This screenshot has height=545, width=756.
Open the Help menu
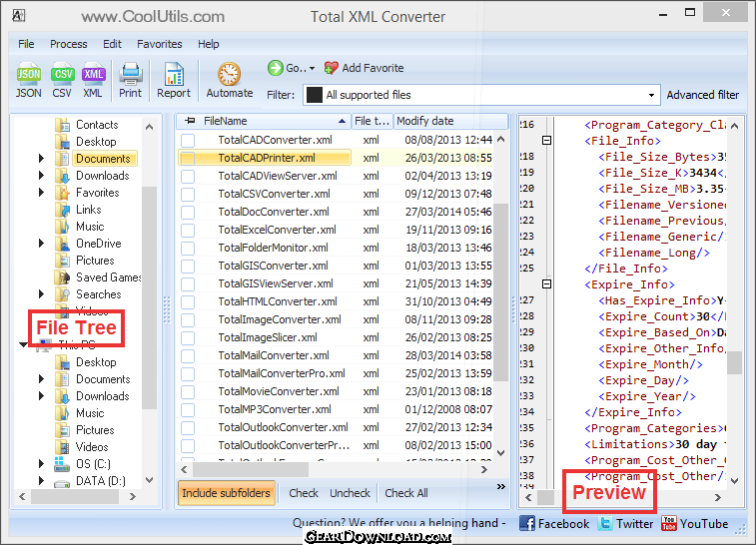tap(209, 44)
